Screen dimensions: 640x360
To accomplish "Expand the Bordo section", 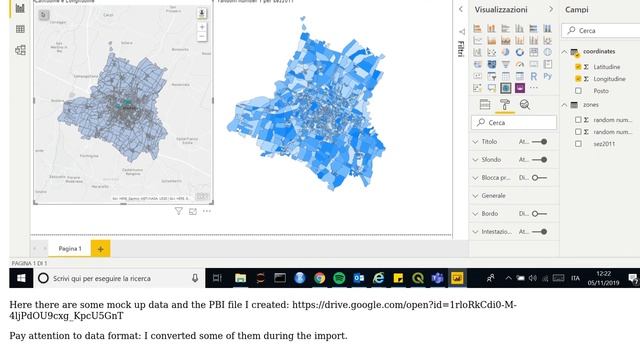I will point(475,213).
